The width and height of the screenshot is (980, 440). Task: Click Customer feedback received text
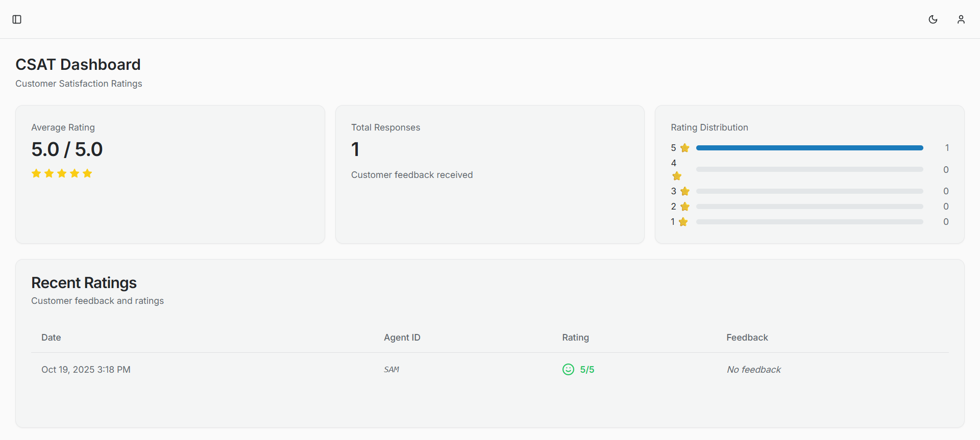pos(412,175)
